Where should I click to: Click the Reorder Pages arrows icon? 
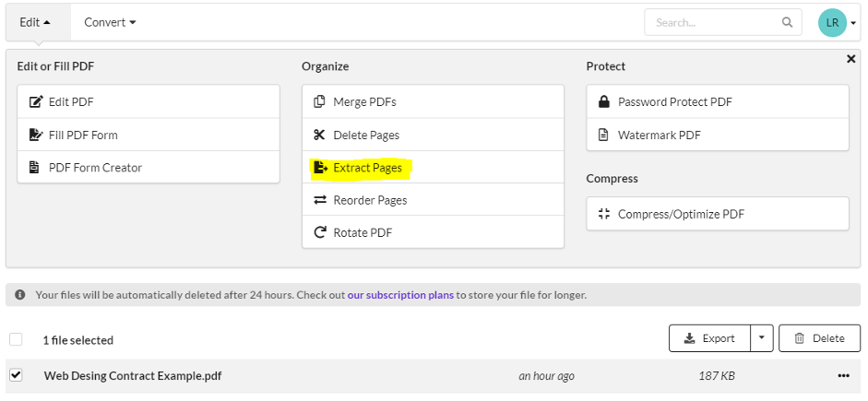(320, 200)
